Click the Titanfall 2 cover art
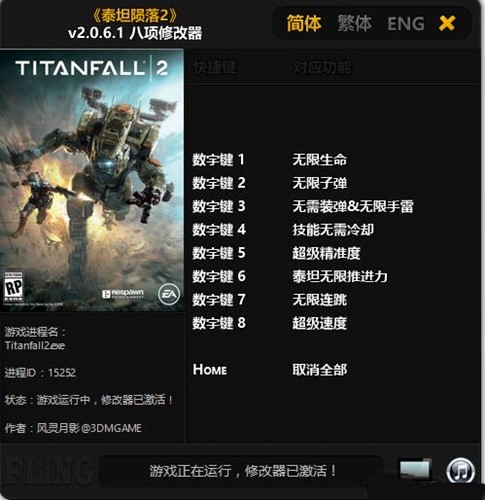Viewport: 485px width, 500px height. (x=92, y=180)
